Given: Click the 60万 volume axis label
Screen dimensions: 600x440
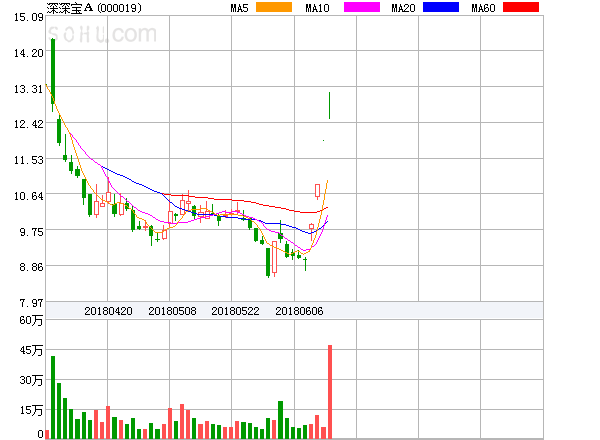Looking at the screenshot, I should (x=31, y=320).
